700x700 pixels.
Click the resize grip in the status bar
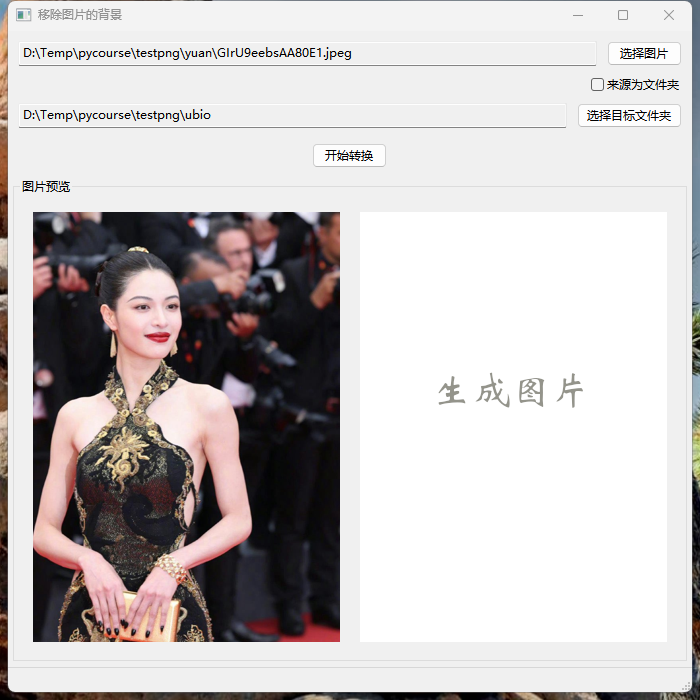pyautogui.click(x=685, y=686)
